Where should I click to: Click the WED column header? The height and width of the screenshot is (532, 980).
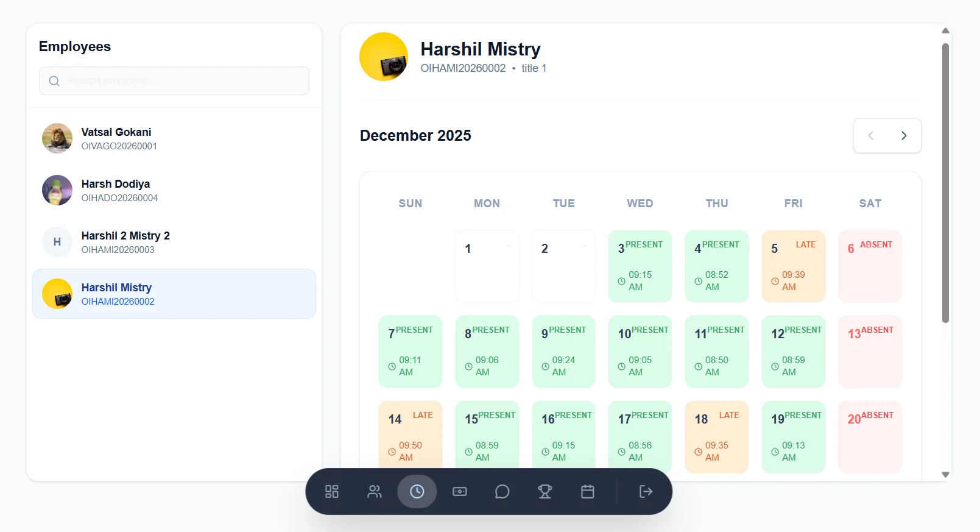640,204
